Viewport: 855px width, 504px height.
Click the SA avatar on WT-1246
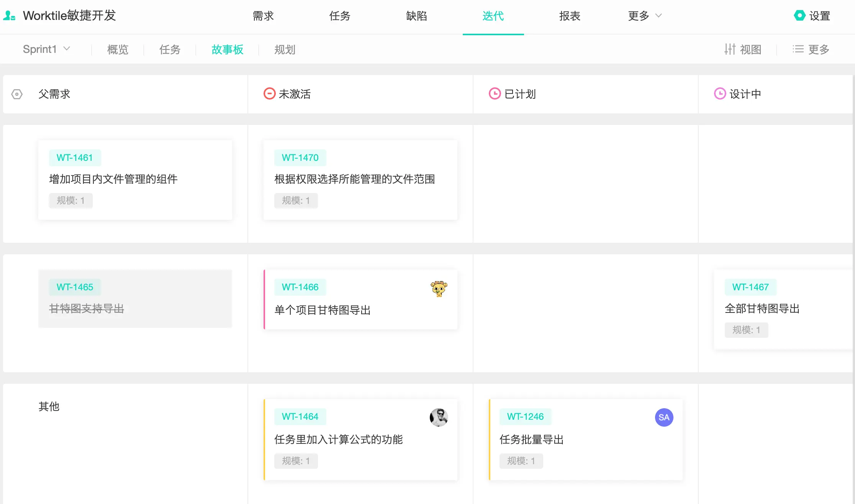[x=664, y=417]
